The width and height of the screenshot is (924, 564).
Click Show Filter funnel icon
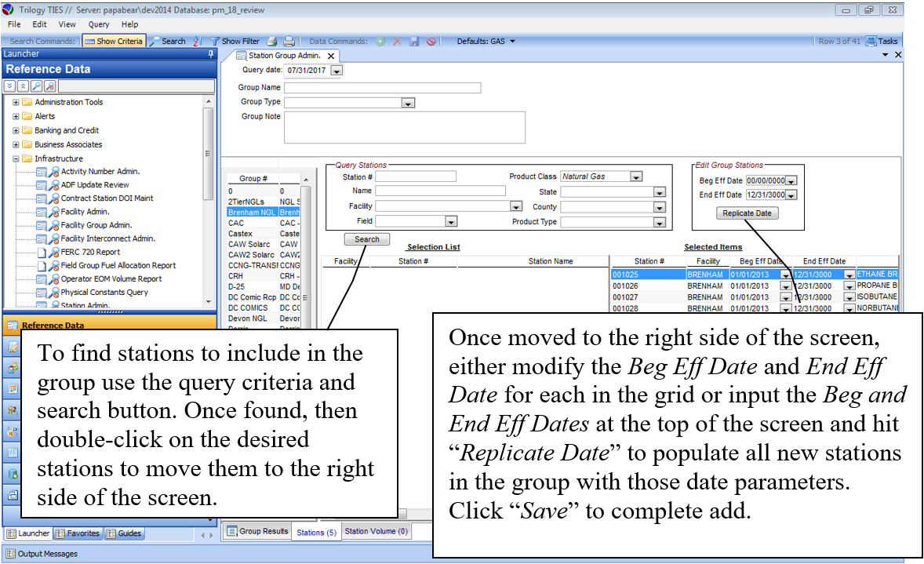click(x=235, y=41)
